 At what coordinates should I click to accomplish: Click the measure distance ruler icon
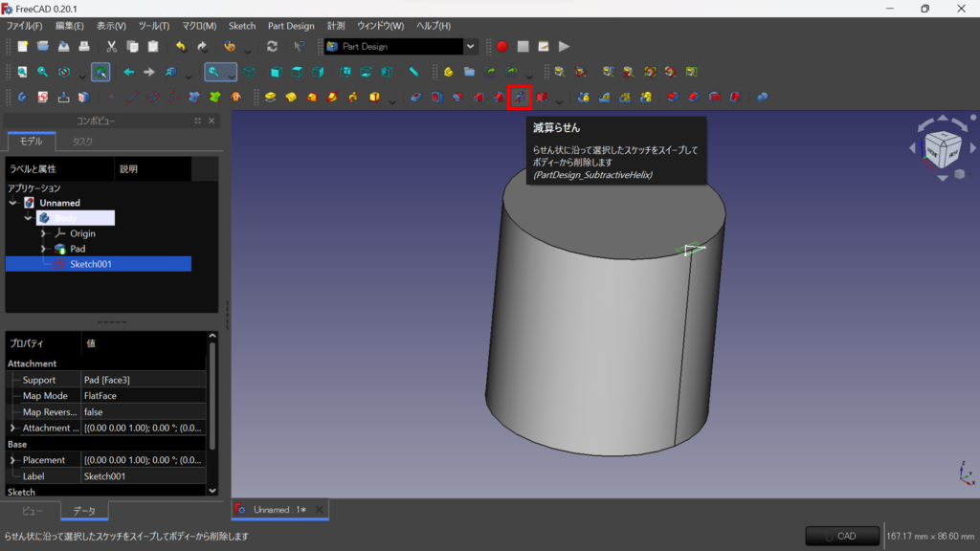413,72
